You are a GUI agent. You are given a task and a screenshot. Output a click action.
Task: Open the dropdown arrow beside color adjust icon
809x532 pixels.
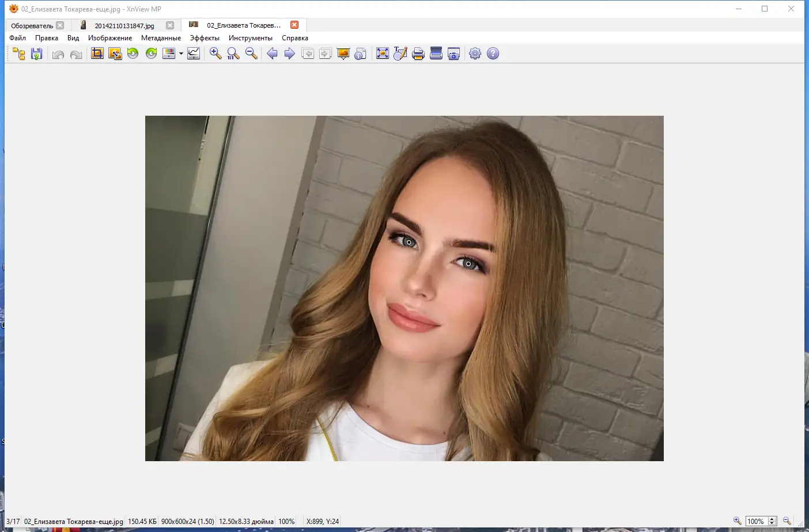coord(181,54)
